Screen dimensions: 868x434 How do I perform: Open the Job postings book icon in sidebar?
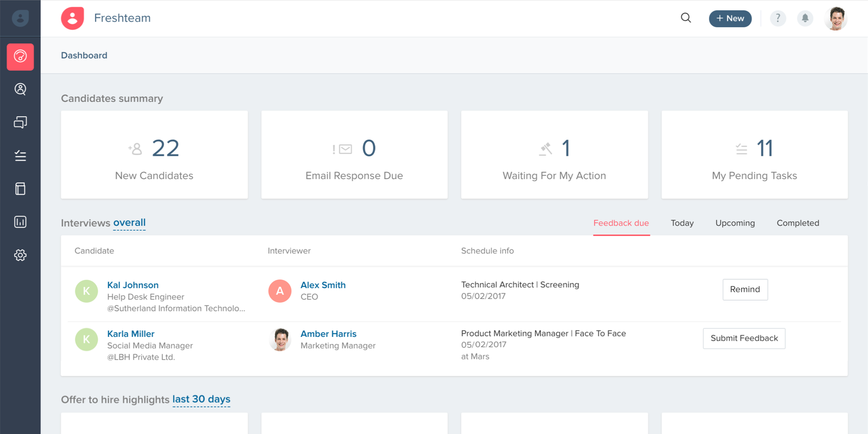(x=20, y=189)
